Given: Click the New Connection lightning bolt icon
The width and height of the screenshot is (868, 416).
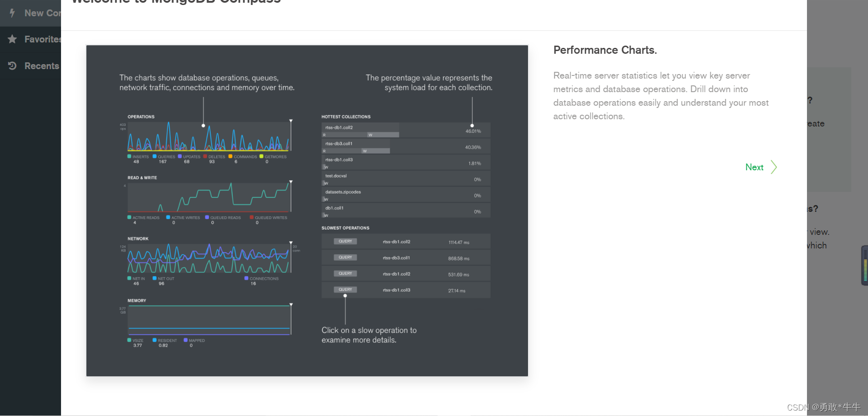Looking at the screenshot, I should [x=12, y=13].
